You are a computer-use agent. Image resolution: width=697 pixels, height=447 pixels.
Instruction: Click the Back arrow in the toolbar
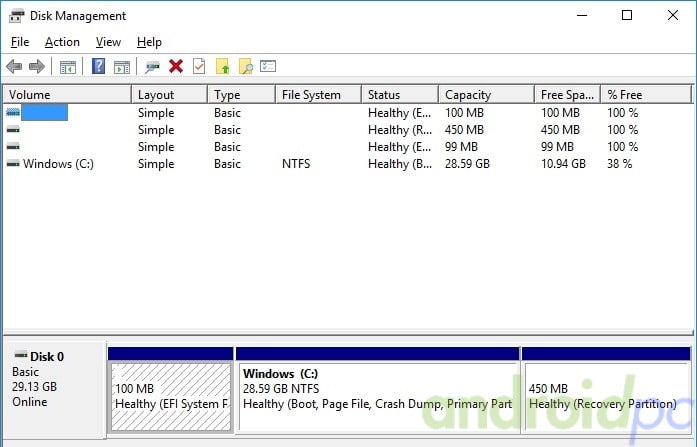pos(14,67)
